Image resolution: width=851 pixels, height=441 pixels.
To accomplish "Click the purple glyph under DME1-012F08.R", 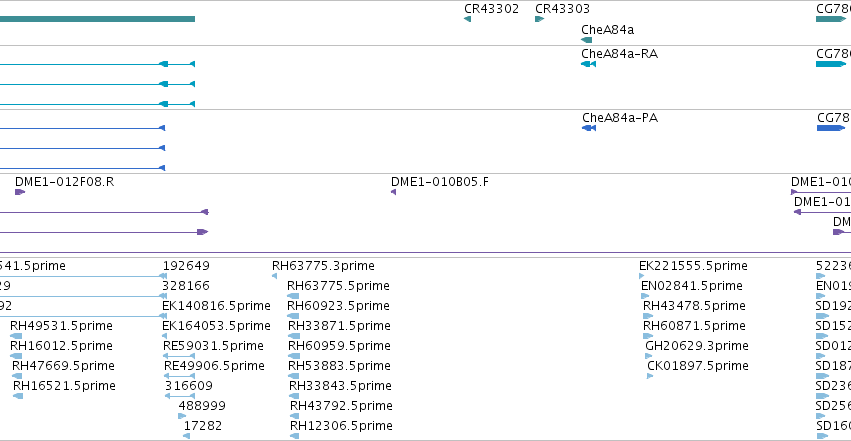I will point(20,192).
